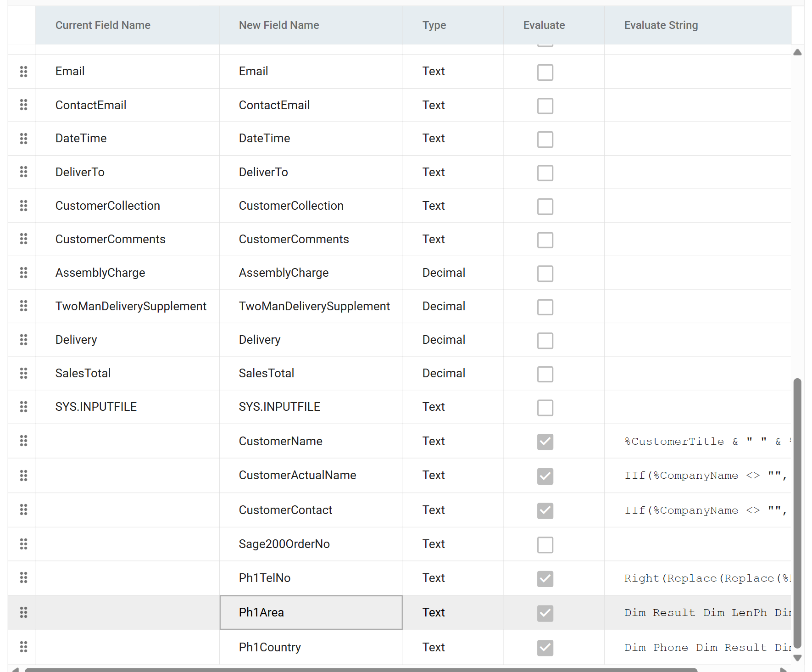Viewport: 812px width, 672px height.
Task: Disable Evaluate for the Ph1TelNo field
Action: (x=545, y=579)
